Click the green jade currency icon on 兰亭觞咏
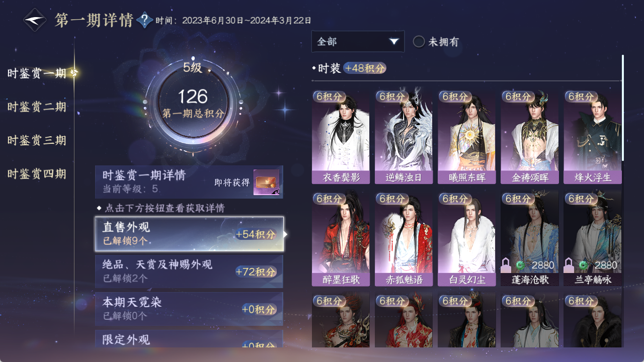644x362 pixels. pyautogui.click(x=583, y=265)
